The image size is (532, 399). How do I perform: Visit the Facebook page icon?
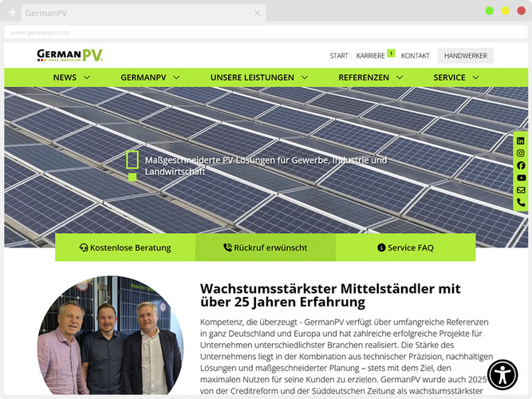[521, 165]
